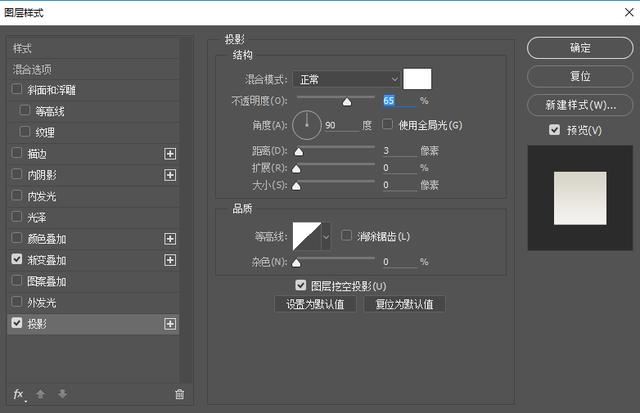The width and height of the screenshot is (640, 413).
Task: Click the plus icon next to 颜色叠加
Action: point(170,239)
